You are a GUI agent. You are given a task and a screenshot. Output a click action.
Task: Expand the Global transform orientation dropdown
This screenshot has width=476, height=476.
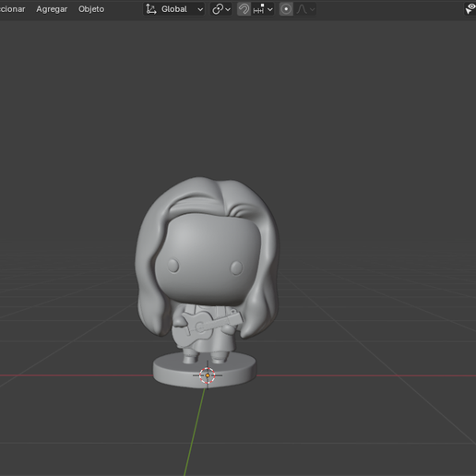point(174,9)
